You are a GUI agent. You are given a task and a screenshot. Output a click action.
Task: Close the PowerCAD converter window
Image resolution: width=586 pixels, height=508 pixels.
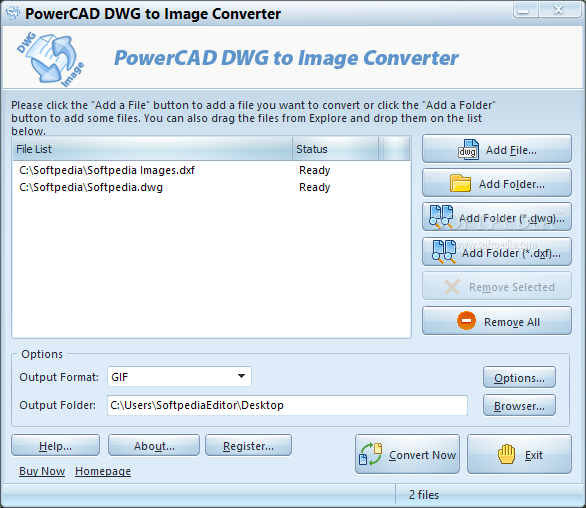tap(559, 10)
